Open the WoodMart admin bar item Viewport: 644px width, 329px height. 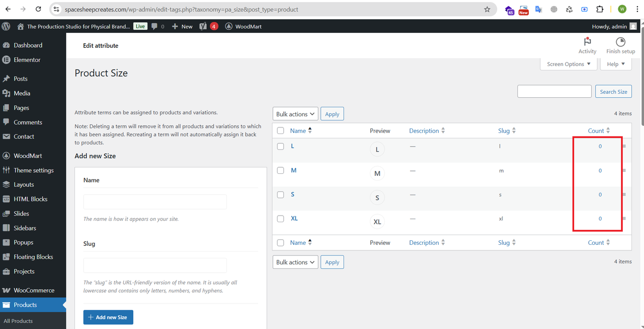click(x=243, y=26)
